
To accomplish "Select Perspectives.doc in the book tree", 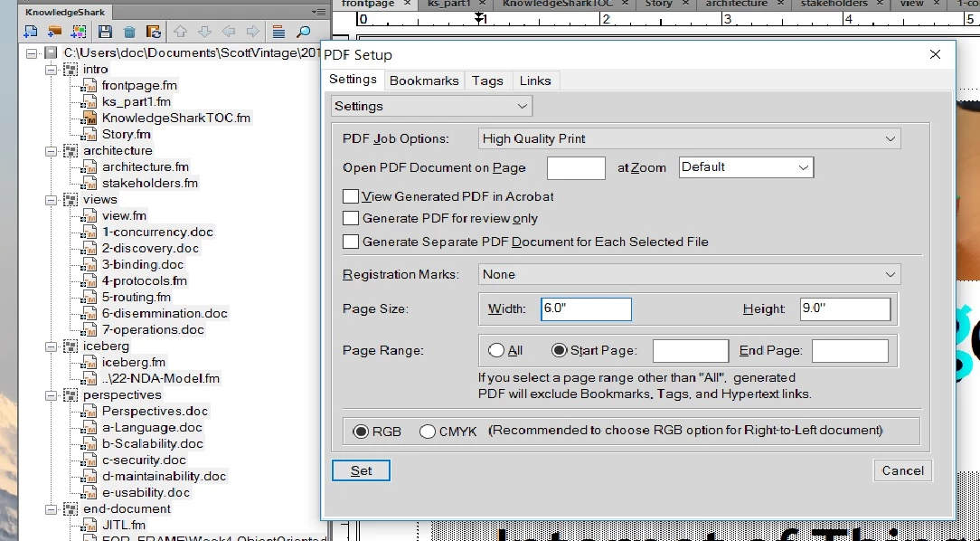I will [155, 411].
